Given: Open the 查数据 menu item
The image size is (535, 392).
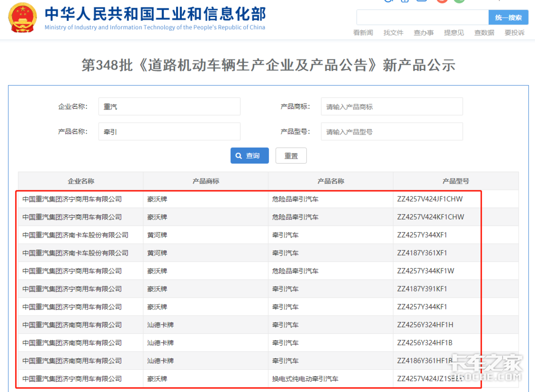Looking at the screenshot, I should coord(484,33).
